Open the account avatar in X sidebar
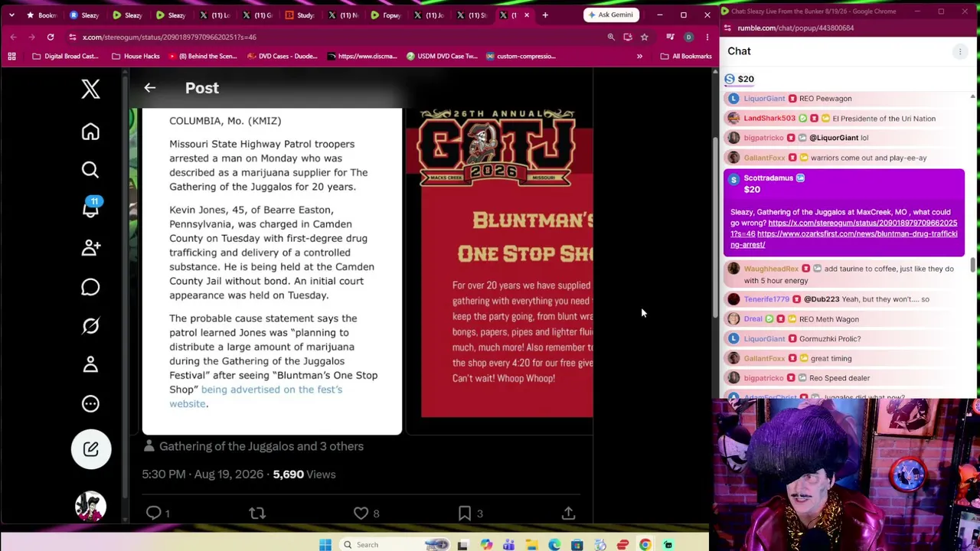Viewport: 980px width, 551px height. click(x=90, y=507)
